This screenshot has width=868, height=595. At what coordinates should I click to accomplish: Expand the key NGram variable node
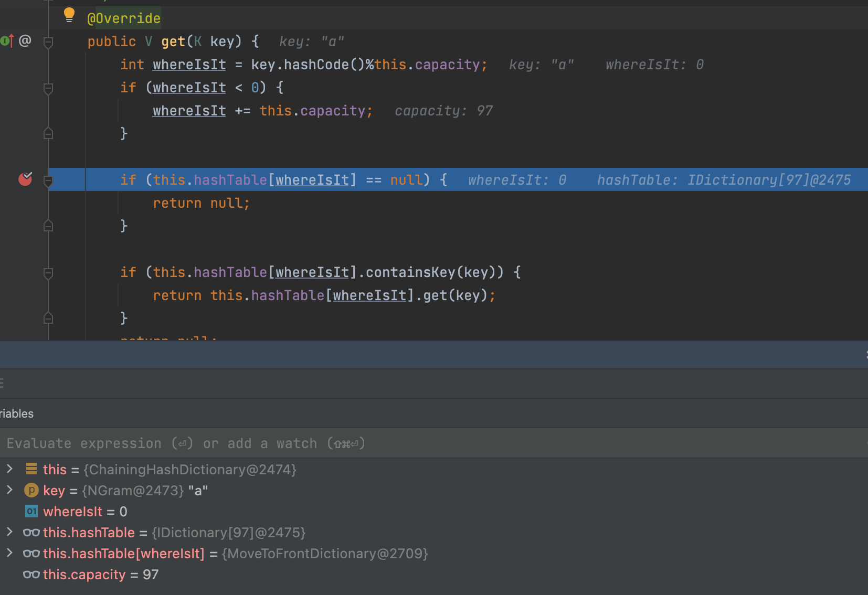pyautogui.click(x=9, y=490)
